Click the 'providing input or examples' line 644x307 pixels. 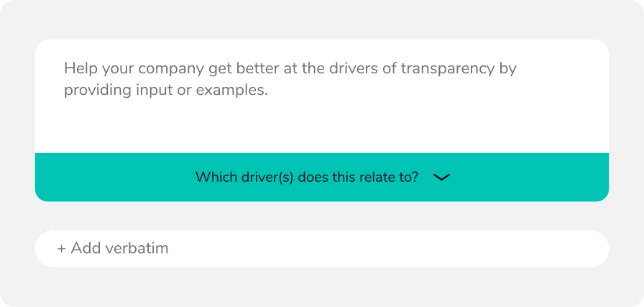(165, 91)
